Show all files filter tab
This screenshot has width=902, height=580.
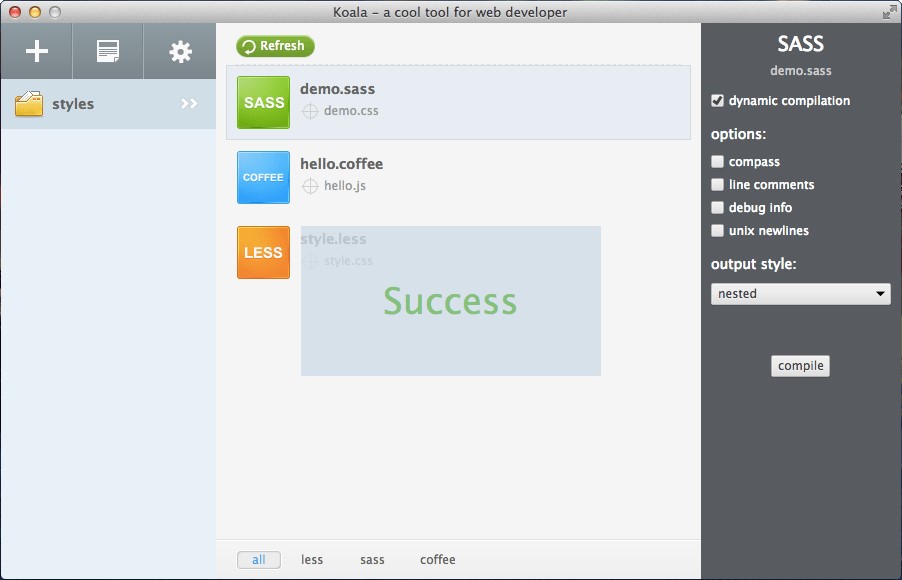[x=259, y=559]
